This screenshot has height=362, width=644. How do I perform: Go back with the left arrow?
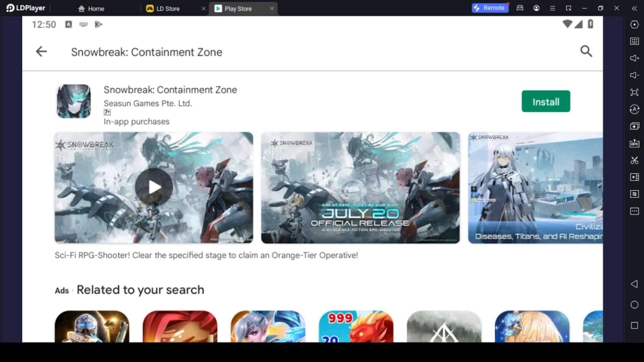coord(41,52)
